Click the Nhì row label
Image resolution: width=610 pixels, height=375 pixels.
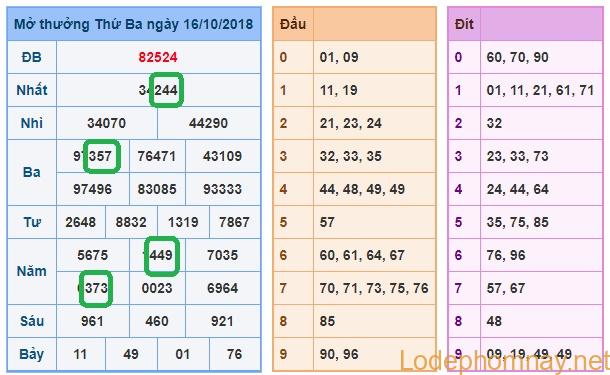[x=32, y=123]
